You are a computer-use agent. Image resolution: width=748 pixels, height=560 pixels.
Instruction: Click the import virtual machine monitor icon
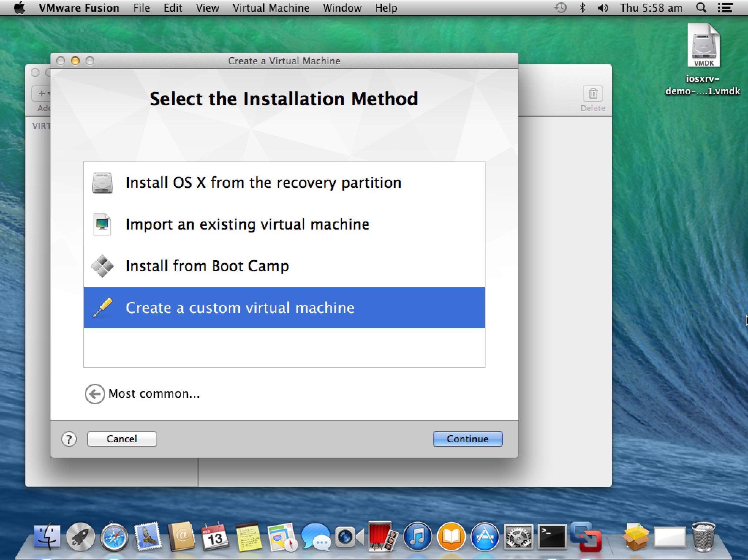pyautogui.click(x=102, y=224)
